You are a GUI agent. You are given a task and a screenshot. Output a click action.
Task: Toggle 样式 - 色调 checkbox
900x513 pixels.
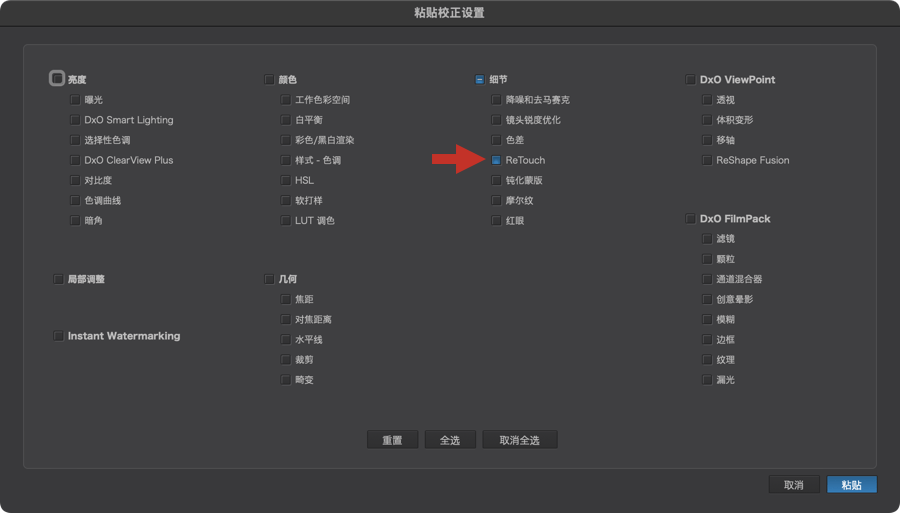pos(286,160)
